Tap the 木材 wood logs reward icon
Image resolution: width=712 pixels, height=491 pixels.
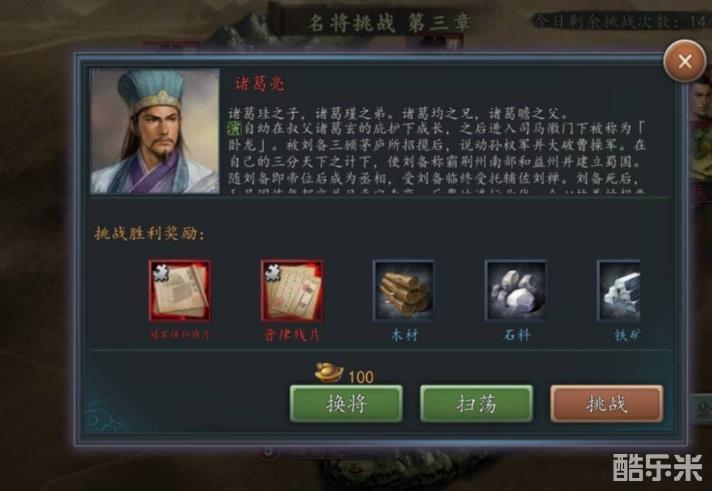404,290
